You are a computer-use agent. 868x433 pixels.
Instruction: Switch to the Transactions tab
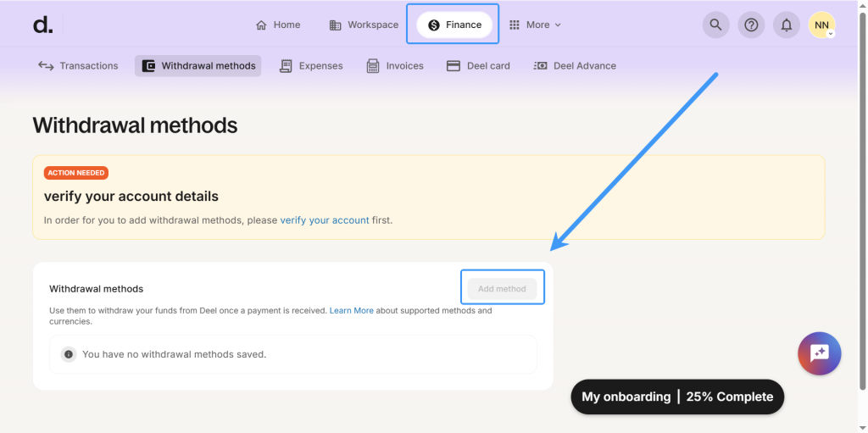click(x=78, y=66)
